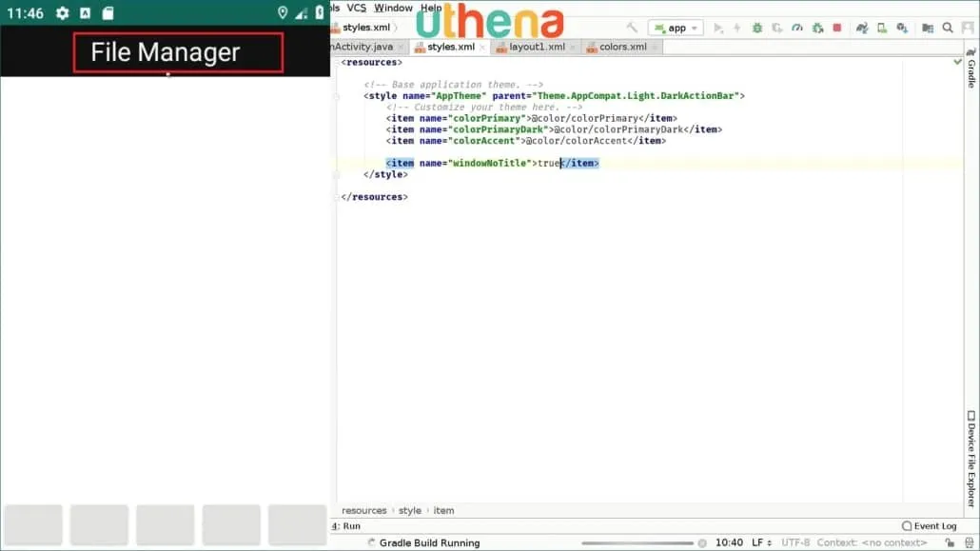980x551 pixels.
Task: Click the 10:40 cursor position indicator
Action: (729, 542)
